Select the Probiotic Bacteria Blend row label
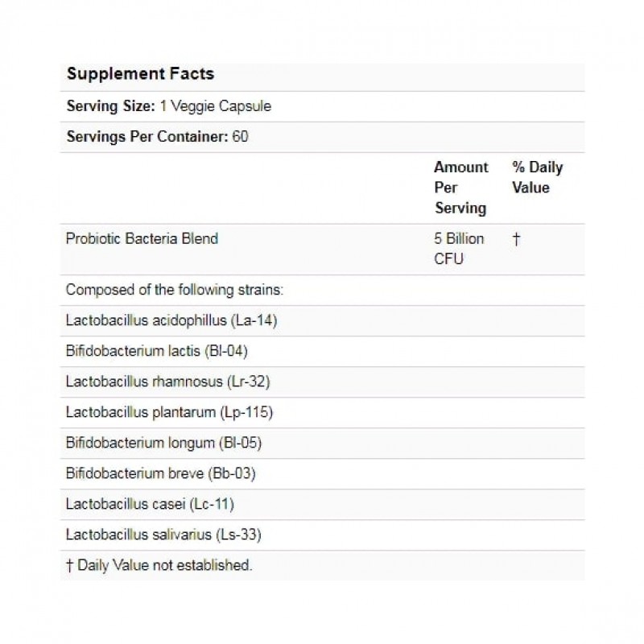This screenshot has width=644, height=644. click(x=142, y=238)
